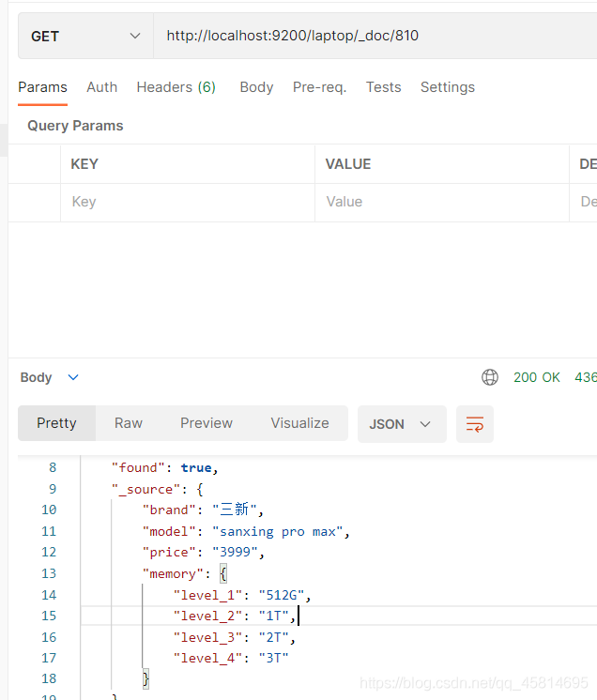Open the GET method dropdown
597x700 pixels.
click(x=85, y=36)
